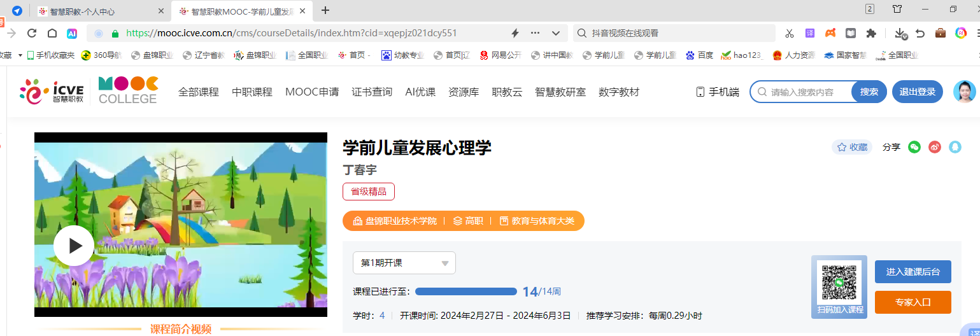Expand the address bar chevron dropdown
The image size is (980, 336).
click(x=555, y=33)
